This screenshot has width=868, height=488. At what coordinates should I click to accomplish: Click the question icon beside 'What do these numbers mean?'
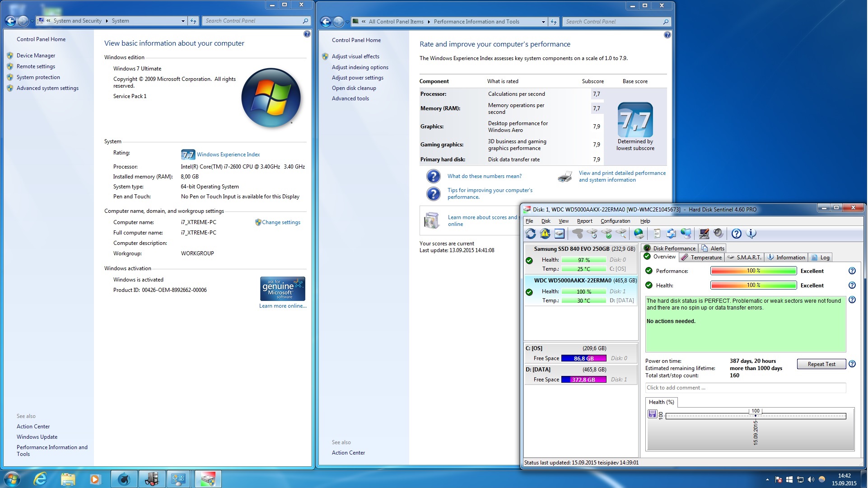pyautogui.click(x=433, y=176)
